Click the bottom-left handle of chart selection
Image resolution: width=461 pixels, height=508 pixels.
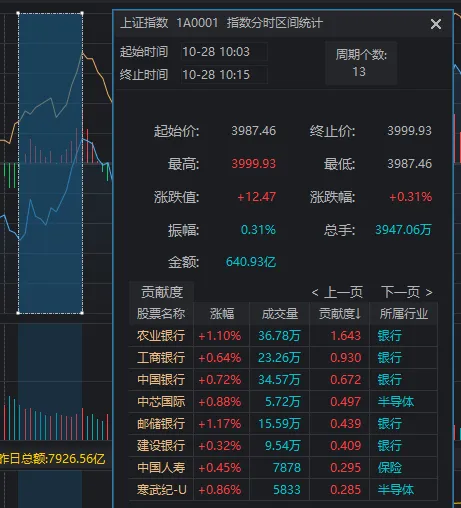pyautogui.click(x=18, y=313)
